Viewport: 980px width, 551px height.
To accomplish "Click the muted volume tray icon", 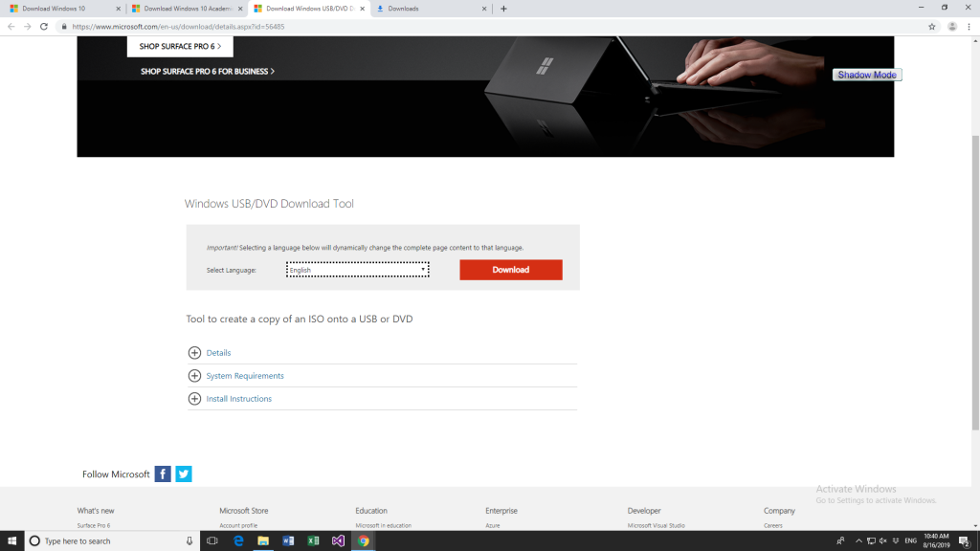I will (x=883, y=541).
